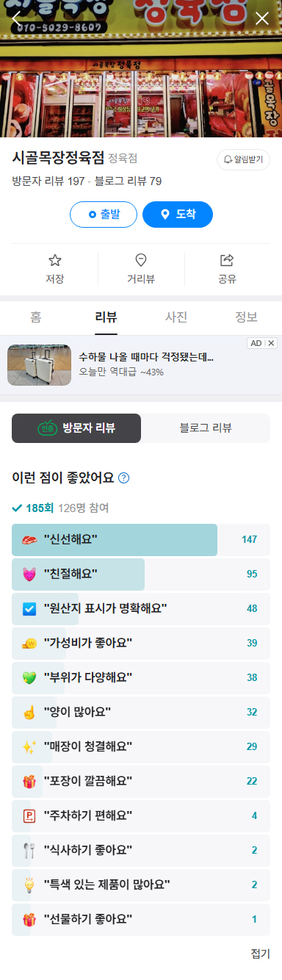Tap the share (공유) icon
Viewport: 282px width, 980px height.
click(227, 260)
